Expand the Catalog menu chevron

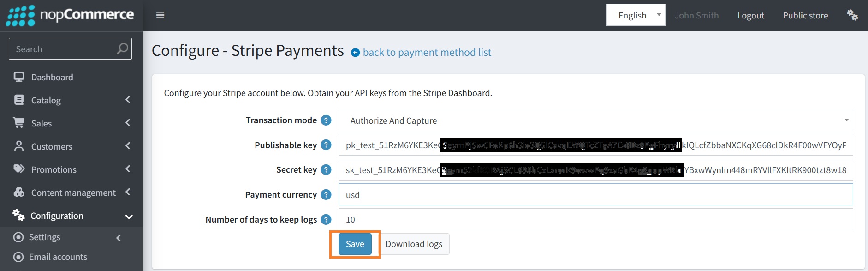pos(128,100)
